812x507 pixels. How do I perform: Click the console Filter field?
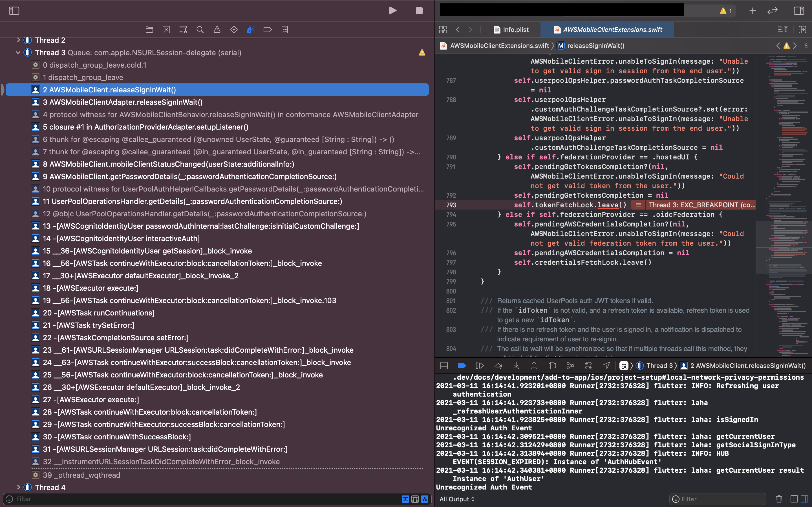click(x=718, y=499)
